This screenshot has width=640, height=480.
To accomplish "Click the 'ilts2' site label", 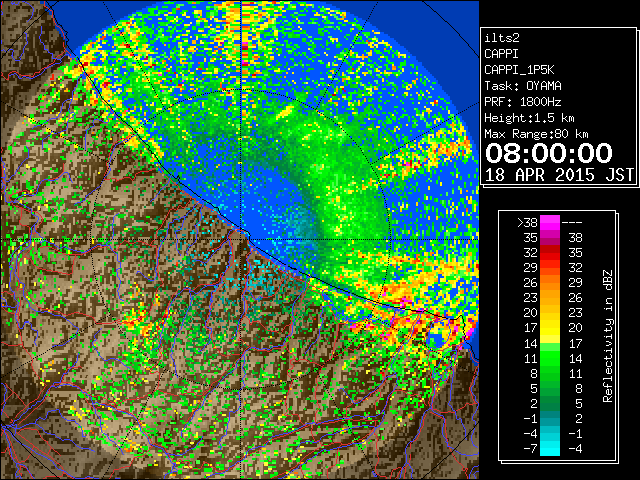I will (x=502, y=38).
